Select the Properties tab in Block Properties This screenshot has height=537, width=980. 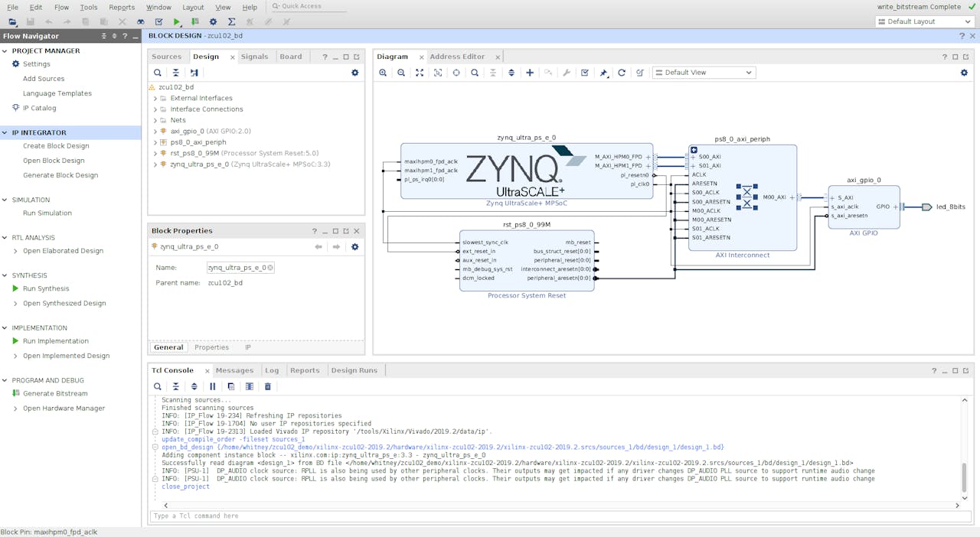click(x=211, y=347)
